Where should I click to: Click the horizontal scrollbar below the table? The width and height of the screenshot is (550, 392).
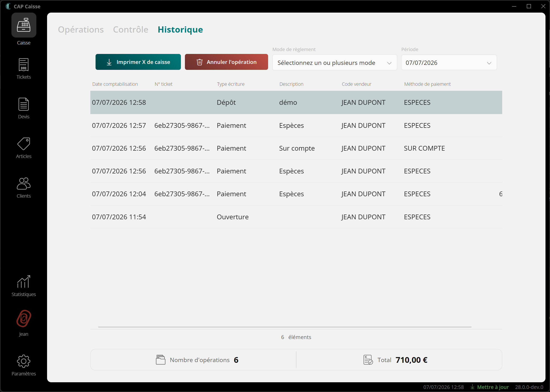point(285,327)
